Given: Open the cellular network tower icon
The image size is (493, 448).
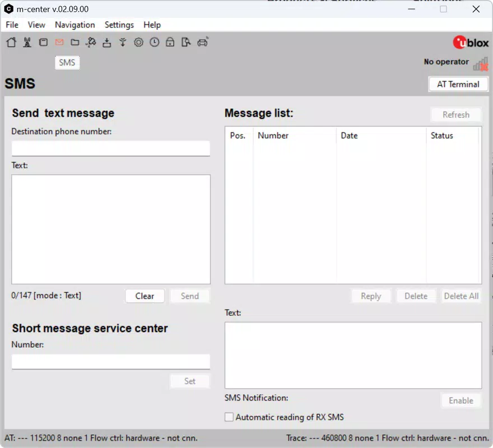Looking at the screenshot, I should pos(27,42).
